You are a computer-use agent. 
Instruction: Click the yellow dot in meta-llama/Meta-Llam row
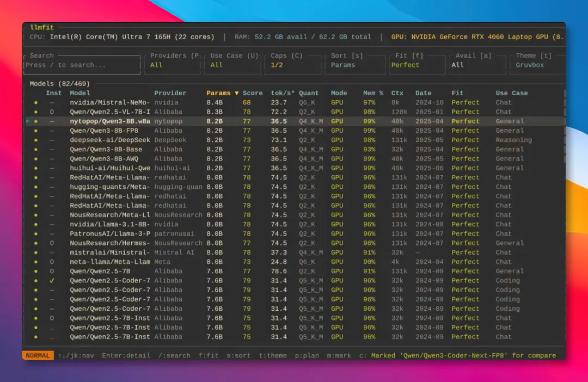pyautogui.click(x=36, y=262)
